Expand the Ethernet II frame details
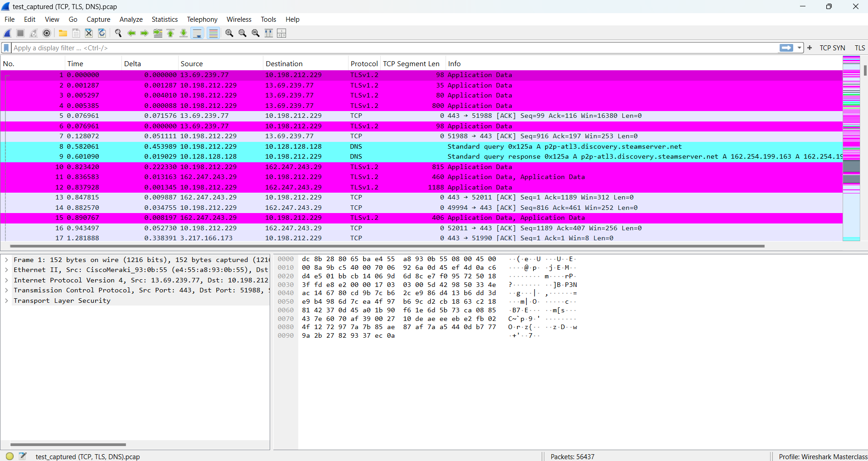 6,270
